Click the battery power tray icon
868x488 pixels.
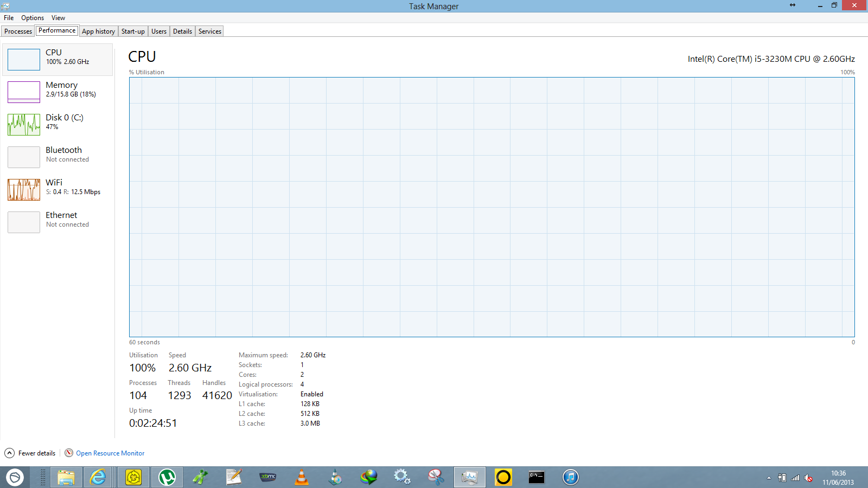click(x=782, y=478)
